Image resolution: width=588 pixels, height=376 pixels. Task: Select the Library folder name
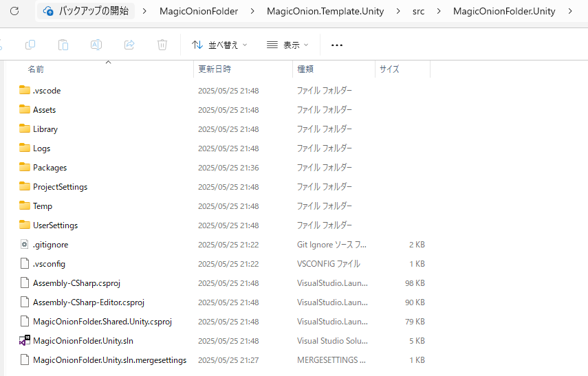point(45,129)
